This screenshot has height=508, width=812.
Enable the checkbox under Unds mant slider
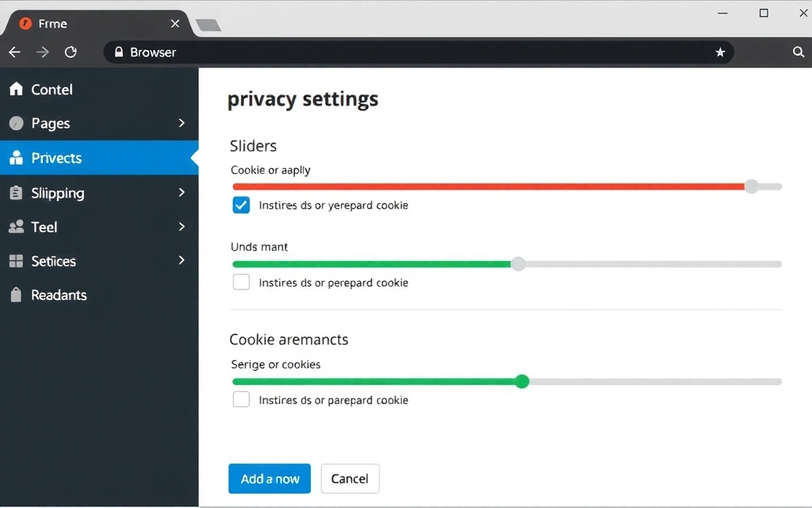click(241, 283)
